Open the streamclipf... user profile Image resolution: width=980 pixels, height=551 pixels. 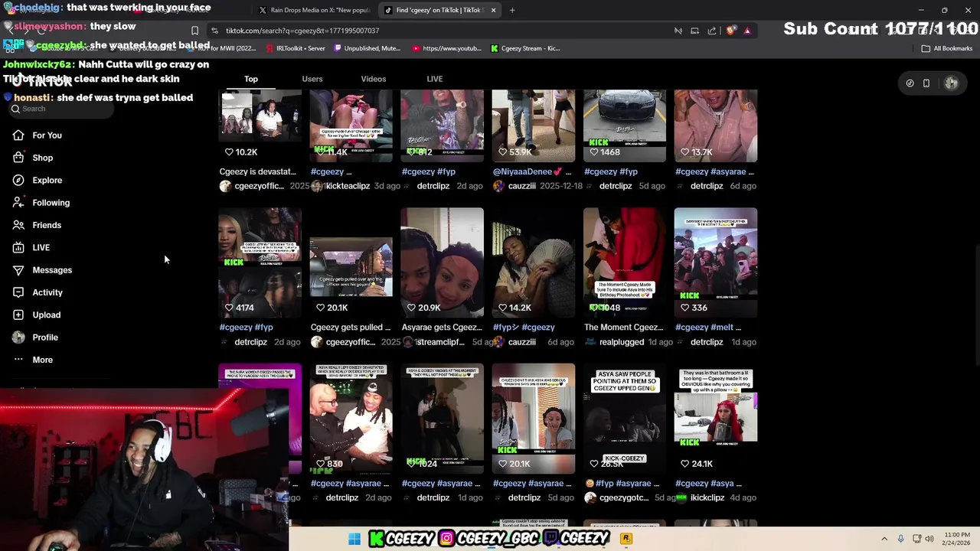click(x=442, y=342)
